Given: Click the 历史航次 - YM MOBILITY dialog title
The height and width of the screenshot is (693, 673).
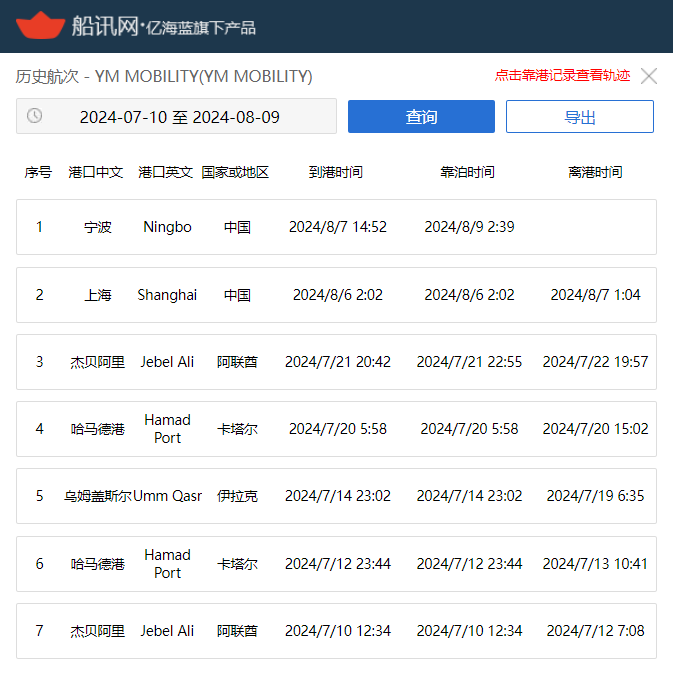Looking at the screenshot, I should pyautogui.click(x=164, y=76).
